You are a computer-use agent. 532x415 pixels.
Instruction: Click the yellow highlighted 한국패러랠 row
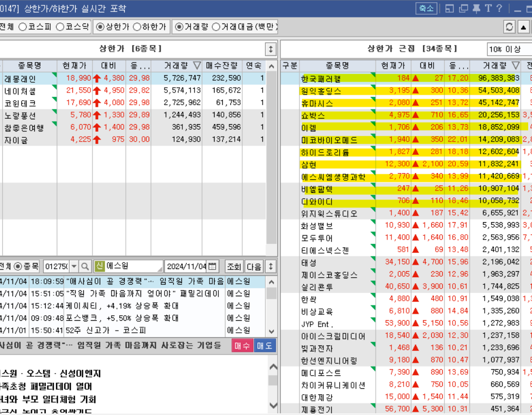point(406,78)
